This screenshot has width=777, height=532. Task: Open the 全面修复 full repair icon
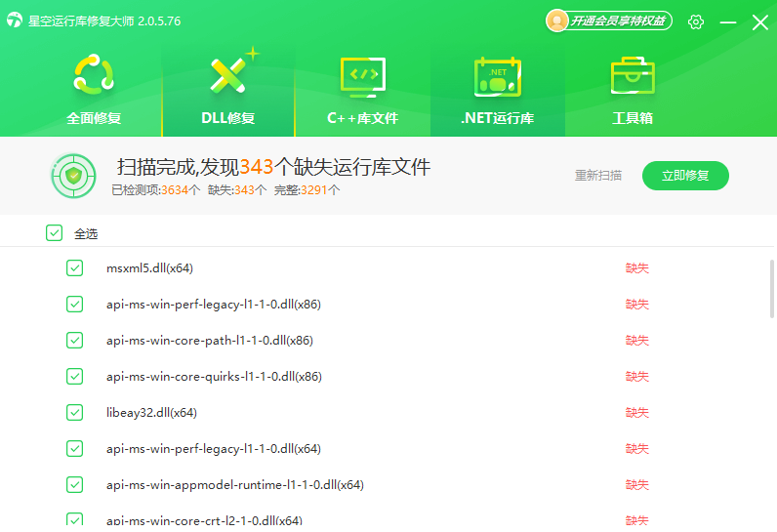[94, 76]
